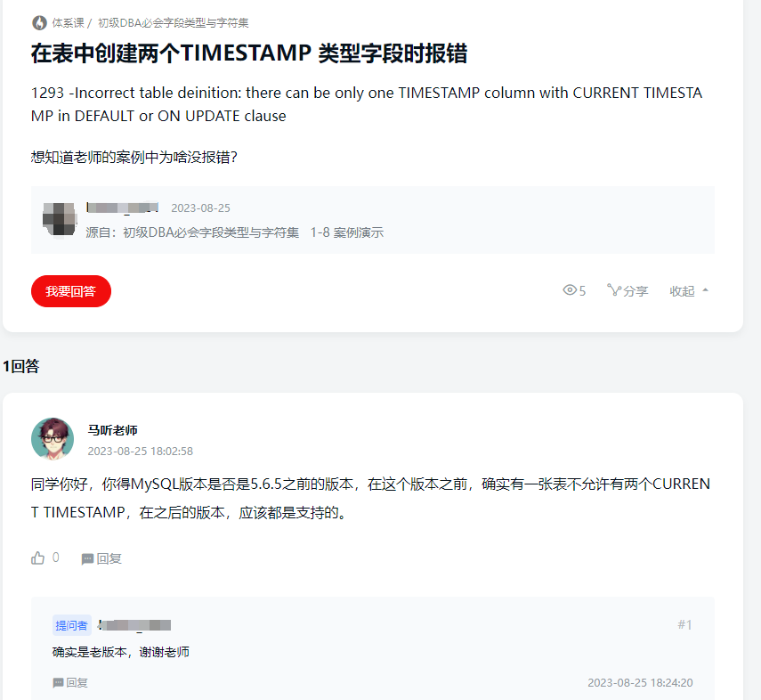Click the blurred commenter name beside 提问者

click(x=134, y=625)
